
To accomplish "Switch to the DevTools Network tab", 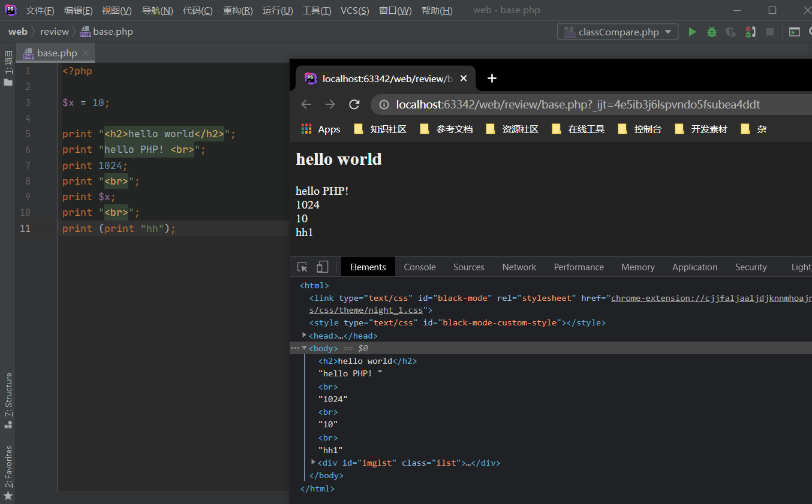I will point(519,267).
